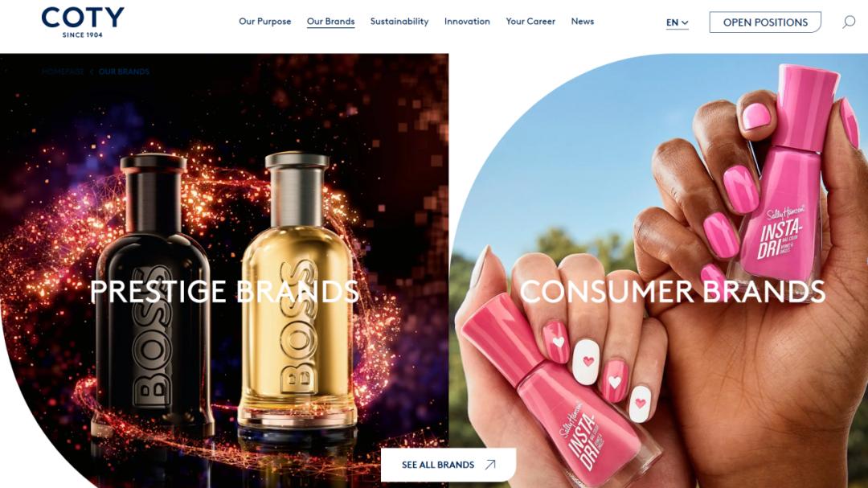Click the search magnifier icon
The height and width of the screenshot is (488, 868).
point(849,23)
